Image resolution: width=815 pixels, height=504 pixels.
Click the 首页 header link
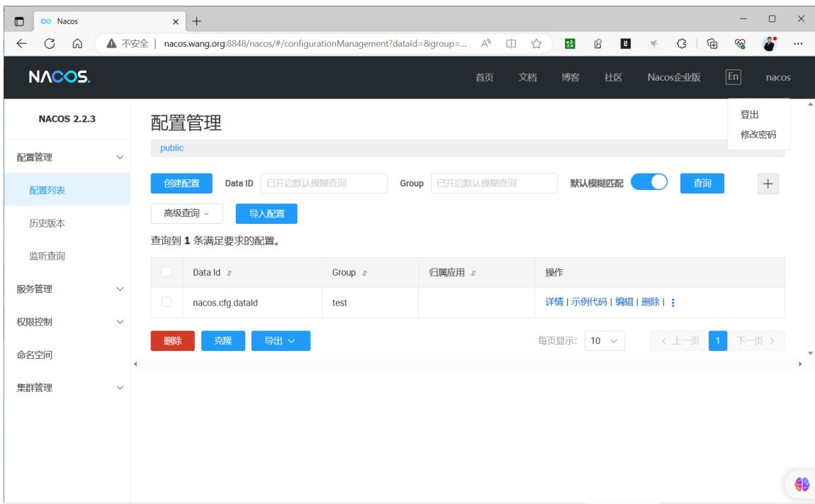(x=485, y=77)
